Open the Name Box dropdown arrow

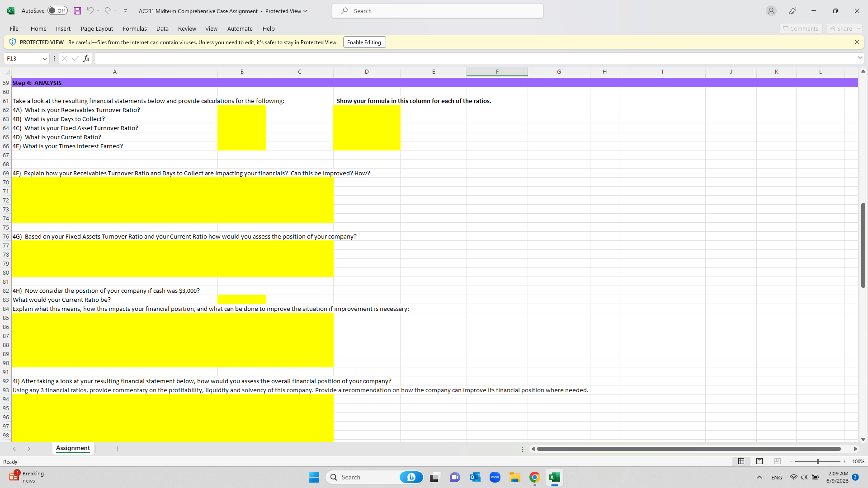pos(44,59)
